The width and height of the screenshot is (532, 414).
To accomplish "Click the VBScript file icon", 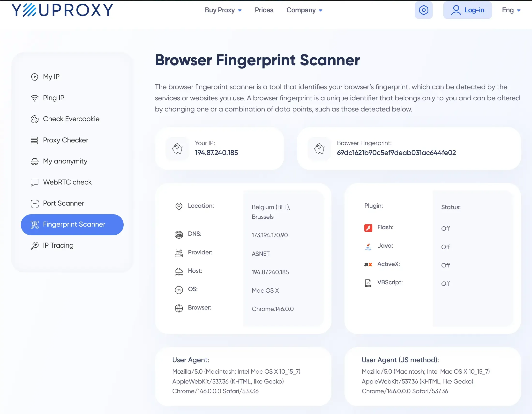I will [368, 283].
